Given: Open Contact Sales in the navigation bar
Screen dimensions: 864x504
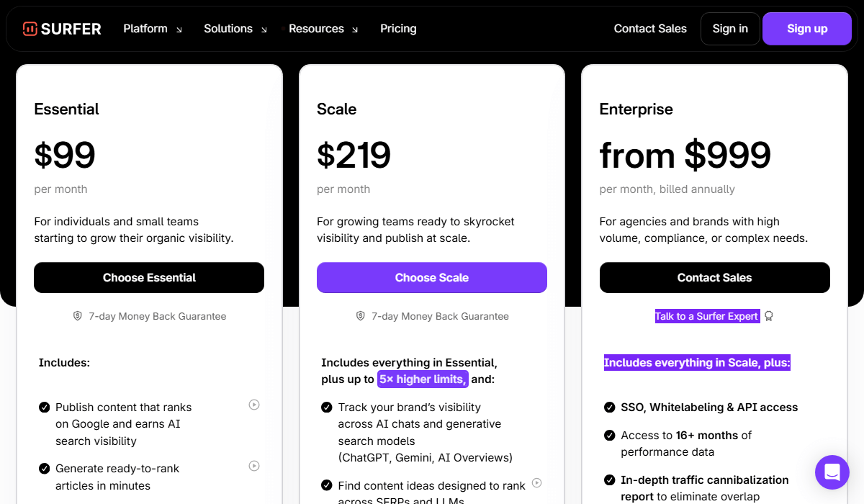Looking at the screenshot, I should click(x=650, y=29).
